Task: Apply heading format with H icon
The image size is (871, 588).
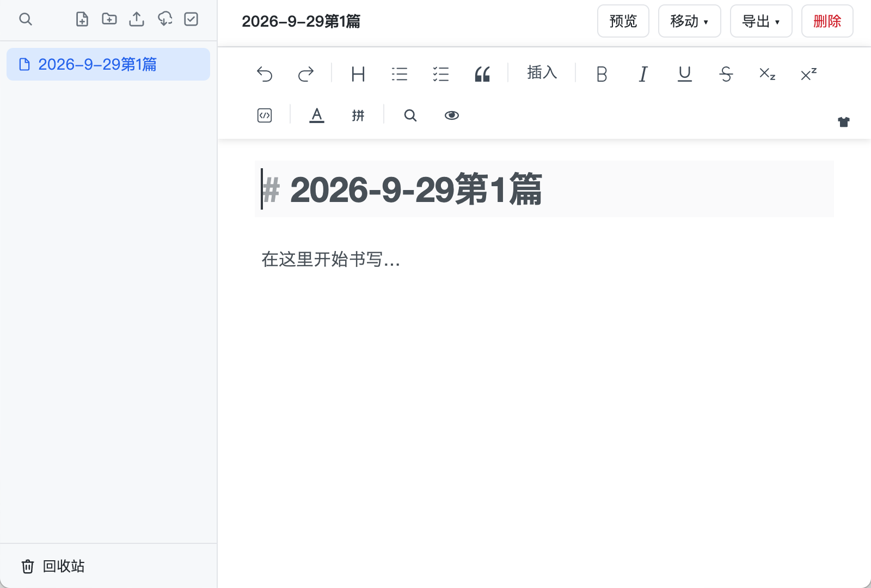Action: click(358, 73)
